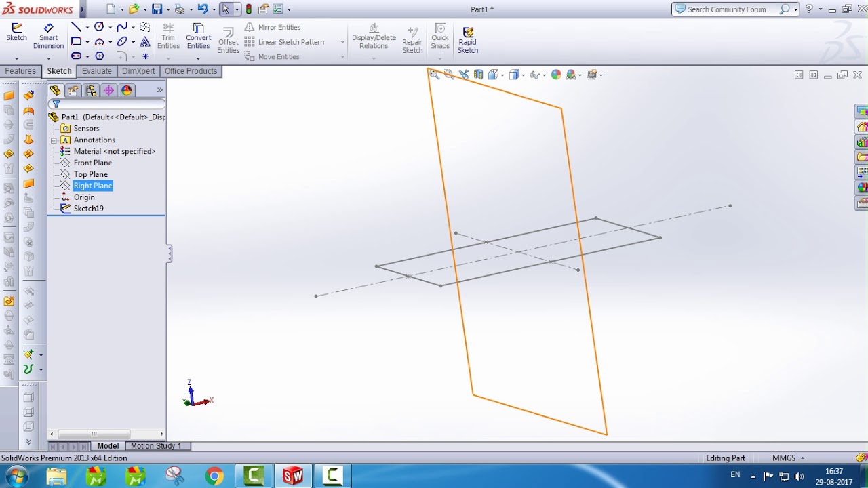
Task: Open Chrome from the Windows taskbar
Action: pyautogui.click(x=214, y=476)
